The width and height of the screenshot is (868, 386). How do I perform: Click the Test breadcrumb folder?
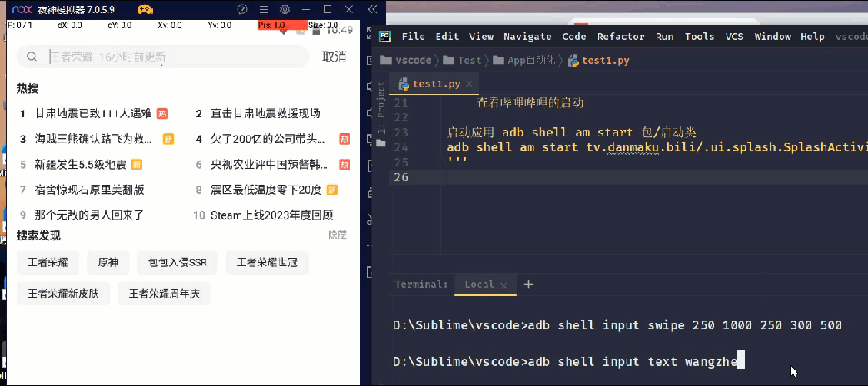click(x=462, y=61)
